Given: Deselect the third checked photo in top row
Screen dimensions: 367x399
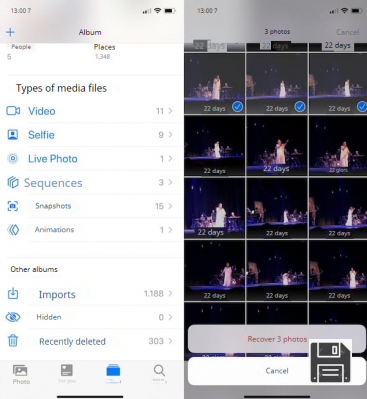Looking at the screenshot, I should (x=362, y=107).
